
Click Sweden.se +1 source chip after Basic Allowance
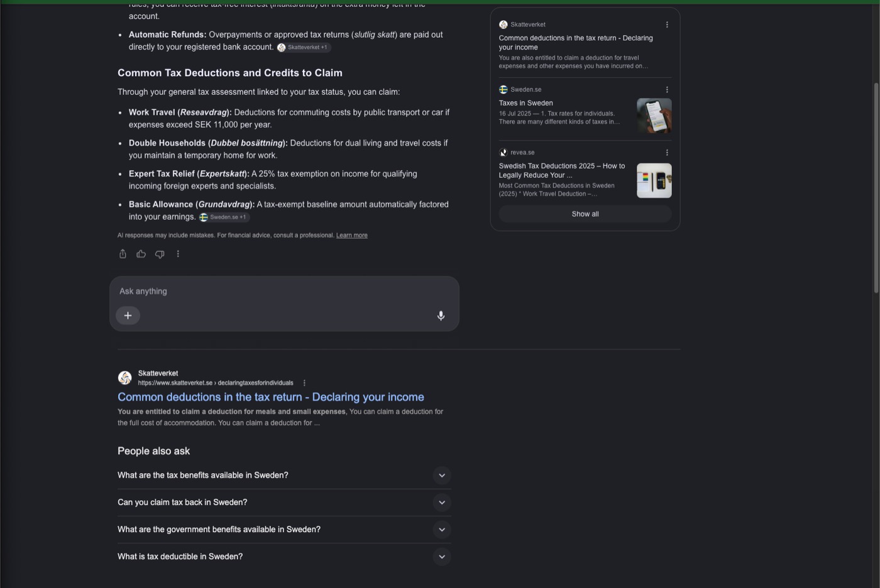(224, 217)
